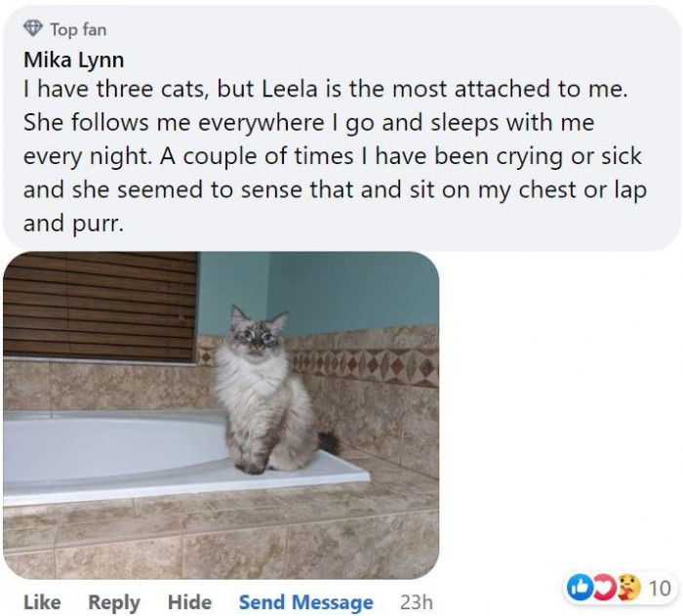Image resolution: width=683 pixels, height=616 pixels.
Task: Open the reaction count showing 10
Action: click(x=659, y=588)
